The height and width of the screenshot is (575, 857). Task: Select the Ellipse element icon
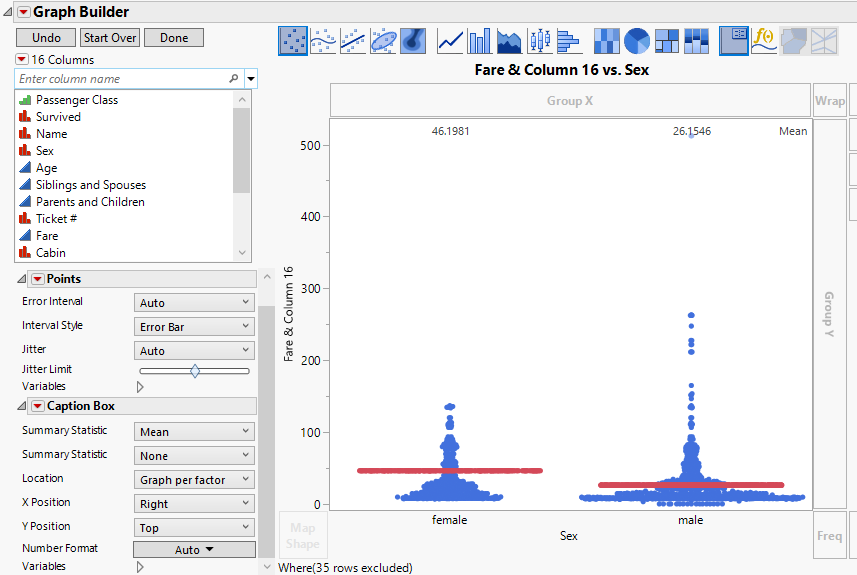pos(383,41)
